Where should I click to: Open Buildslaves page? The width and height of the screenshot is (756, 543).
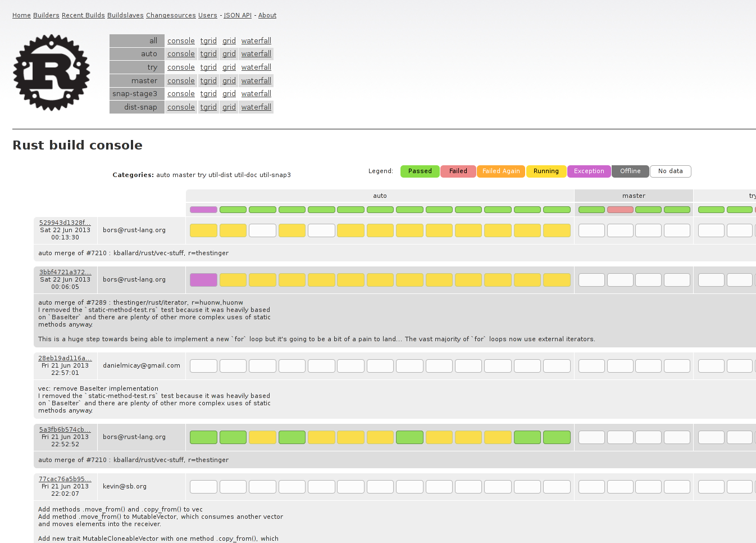tap(125, 15)
